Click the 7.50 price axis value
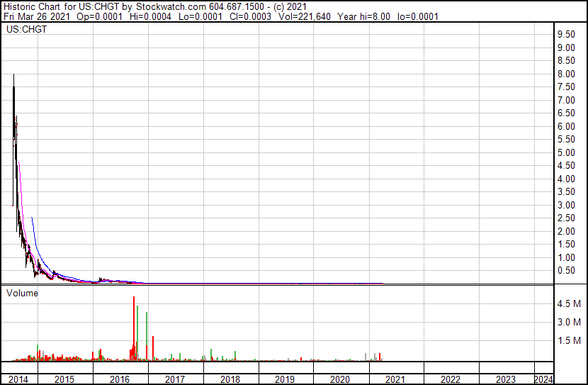The image size is (588, 385). coord(566,87)
